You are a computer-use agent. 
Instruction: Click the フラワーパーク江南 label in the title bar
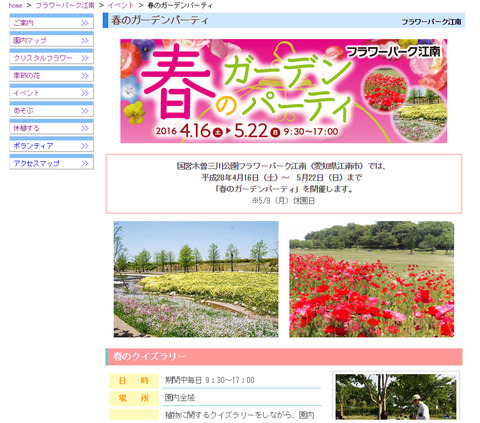(x=431, y=22)
